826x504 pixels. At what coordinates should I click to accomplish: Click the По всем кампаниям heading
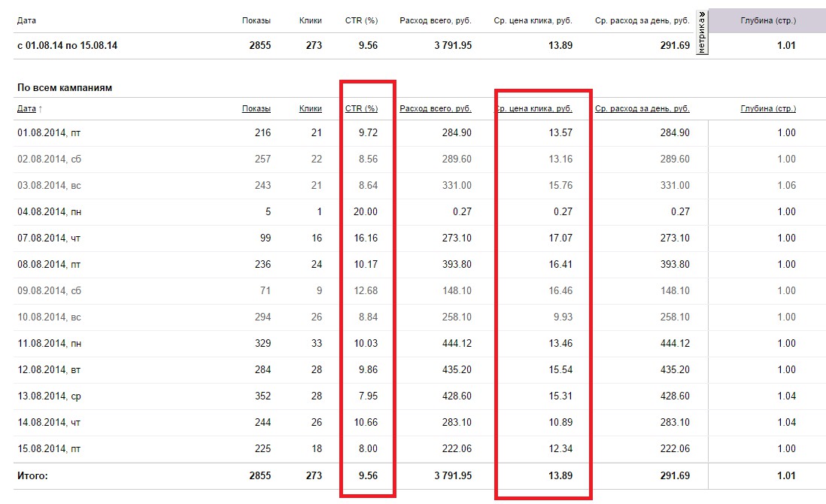pyautogui.click(x=64, y=88)
